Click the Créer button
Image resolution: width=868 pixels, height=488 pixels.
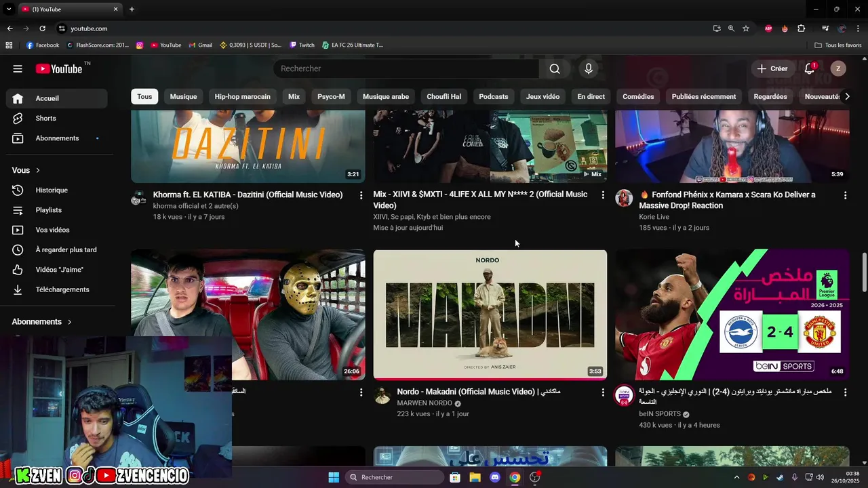pyautogui.click(x=772, y=68)
